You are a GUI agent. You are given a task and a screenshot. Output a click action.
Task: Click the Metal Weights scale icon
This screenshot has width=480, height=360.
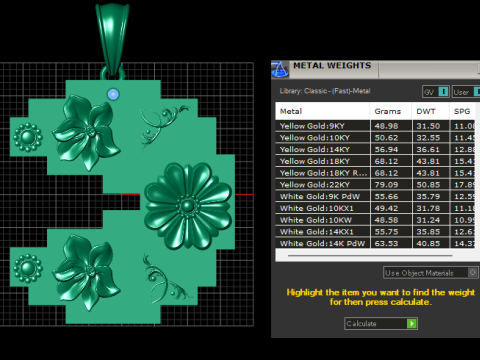pos(280,69)
